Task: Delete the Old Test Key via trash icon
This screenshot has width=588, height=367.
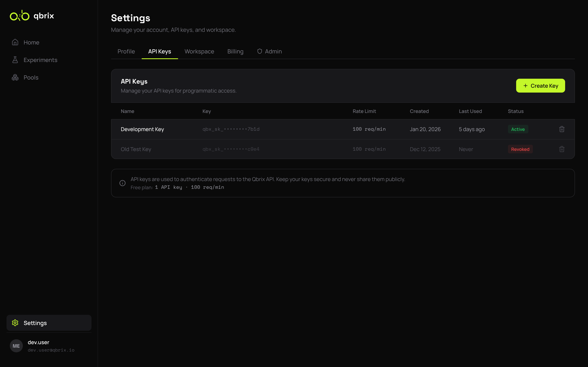Action: pyautogui.click(x=561, y=149)
